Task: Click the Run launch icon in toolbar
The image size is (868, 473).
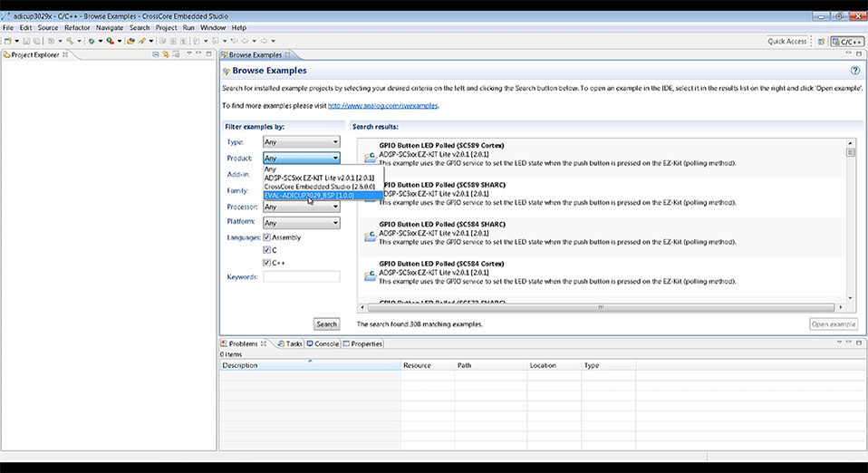Action: coord(111,41)
